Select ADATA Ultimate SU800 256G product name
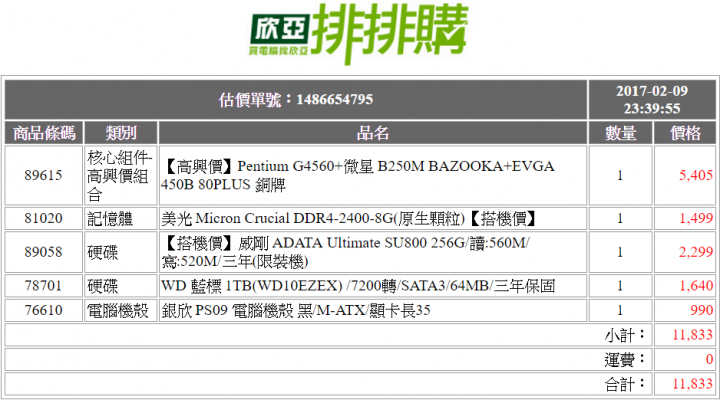Screen dimensions: 720x400 tap(345, 252)
